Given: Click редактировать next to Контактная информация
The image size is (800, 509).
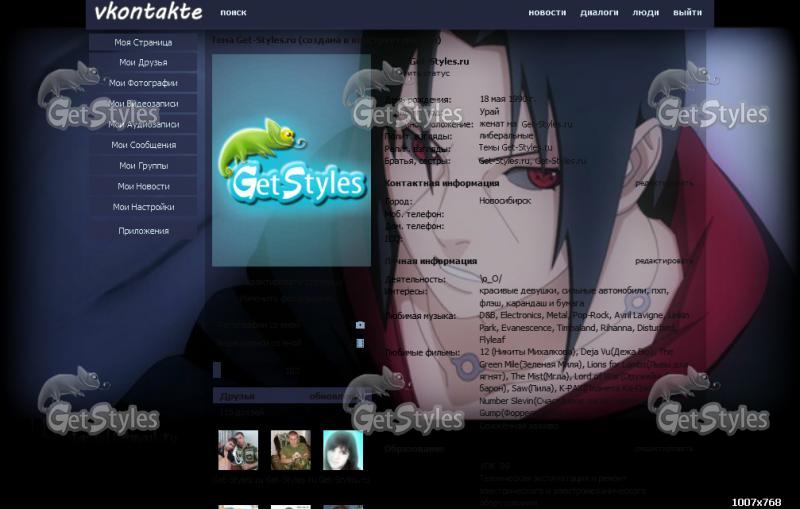Looking at the screenshot, I should coord(663,184).
